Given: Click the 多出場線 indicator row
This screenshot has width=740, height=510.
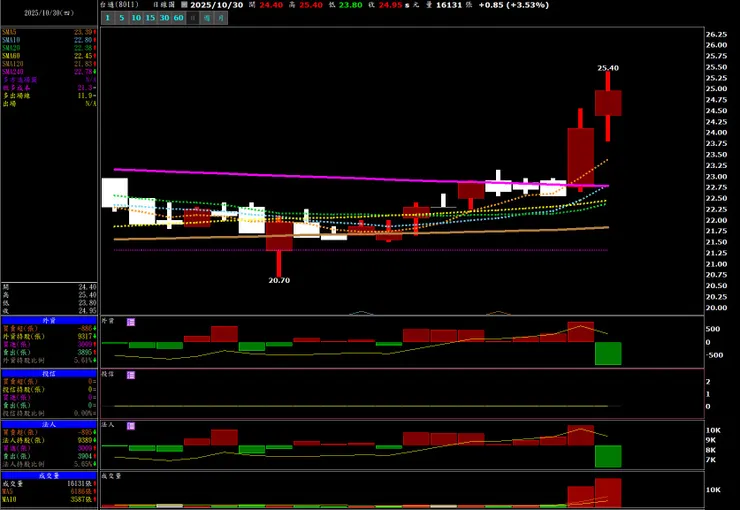Looking at the screenshot, I should click(x=49, y=95).
